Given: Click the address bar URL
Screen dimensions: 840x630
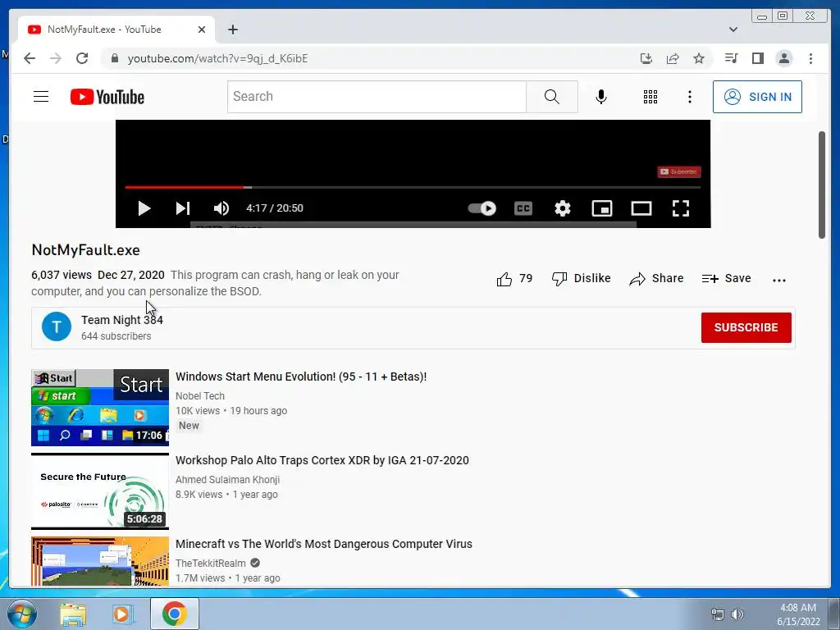Looking at the screenshot, I should coord(217,58).
